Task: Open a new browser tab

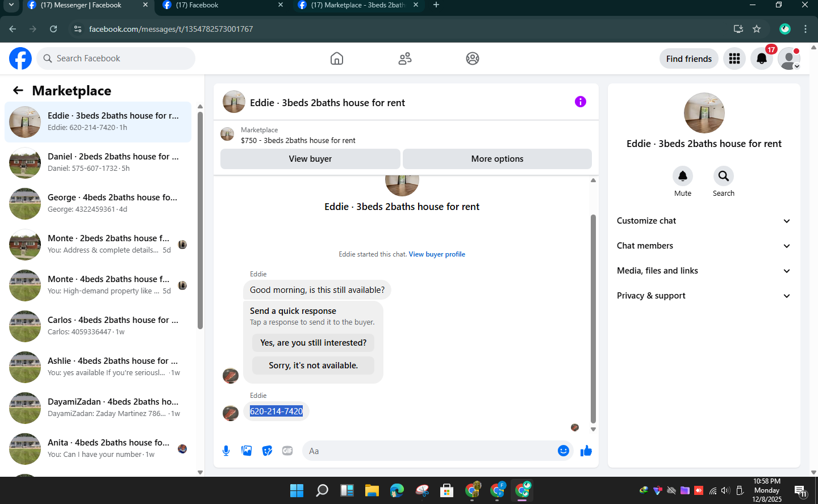Action: point(436,5)
